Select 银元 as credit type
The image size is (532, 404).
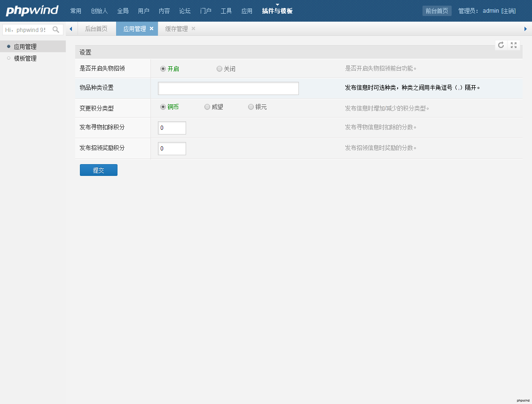[251, 107]
